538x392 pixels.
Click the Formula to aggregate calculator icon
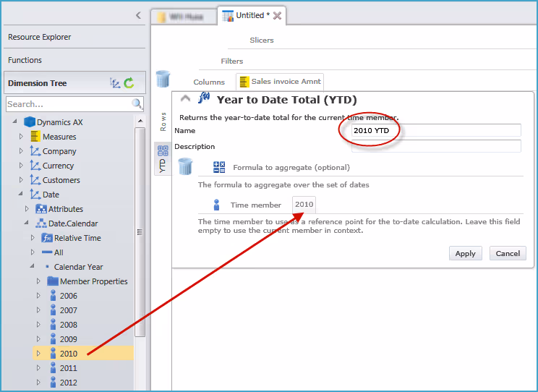pyautogui.click(x=219, y=167)
